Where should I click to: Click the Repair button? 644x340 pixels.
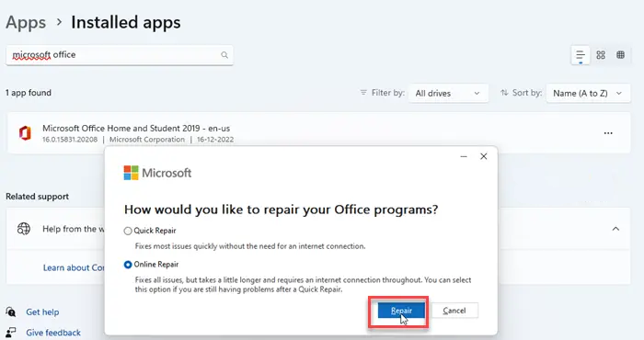tap(401, 311)
